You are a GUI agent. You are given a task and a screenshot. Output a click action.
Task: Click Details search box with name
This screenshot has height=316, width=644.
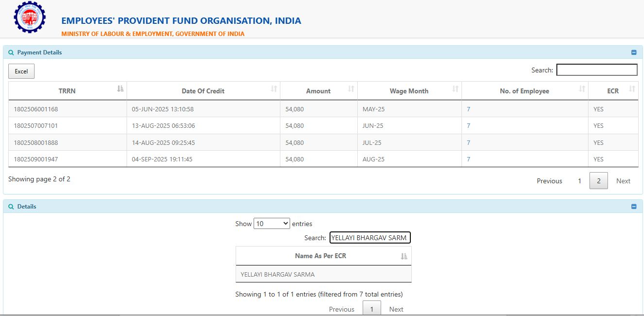(x=370, y=238)
